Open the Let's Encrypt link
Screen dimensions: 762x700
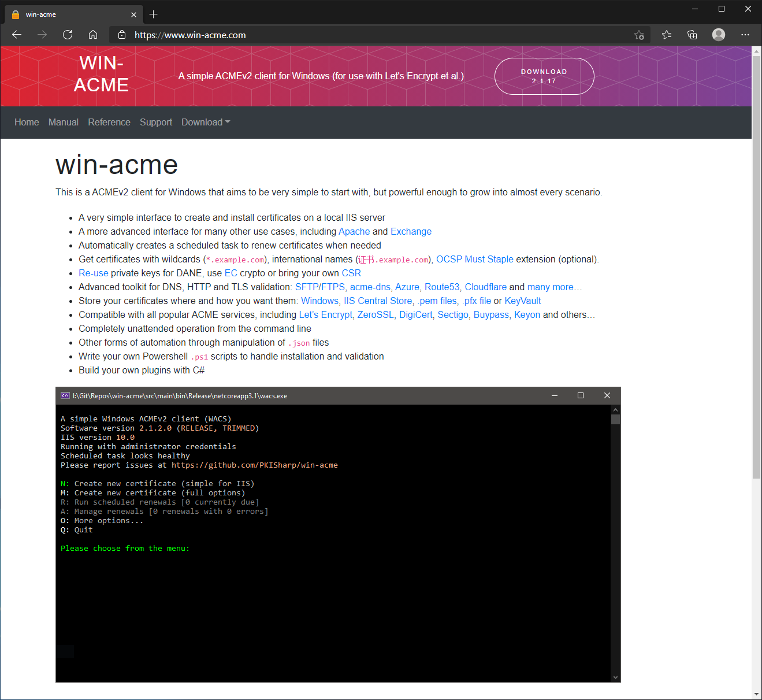click(326, 314)
